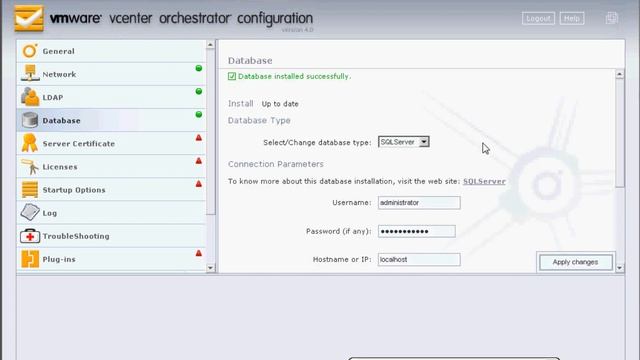The height and width of the screenshot is (360, 640).
Task: Click Database panel scrollbar down arrow
Action: tap(620, 268)
